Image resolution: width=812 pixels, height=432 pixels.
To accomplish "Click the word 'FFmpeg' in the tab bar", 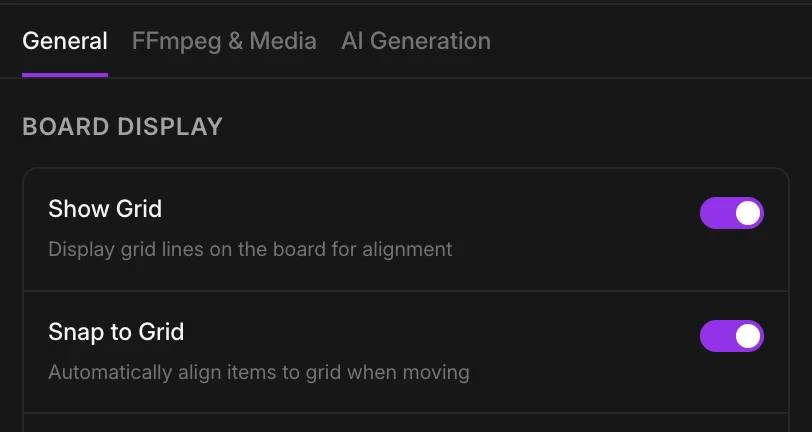I will [x=167, y=41].
